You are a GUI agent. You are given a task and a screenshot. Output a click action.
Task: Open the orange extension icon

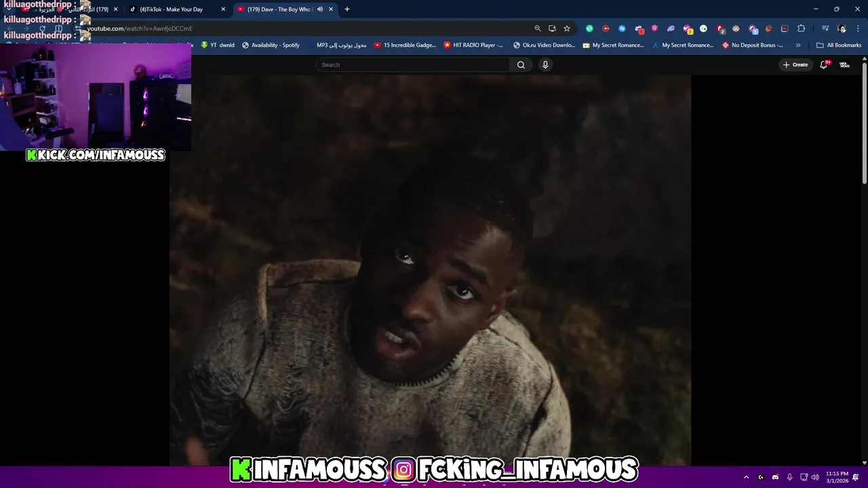768,28
